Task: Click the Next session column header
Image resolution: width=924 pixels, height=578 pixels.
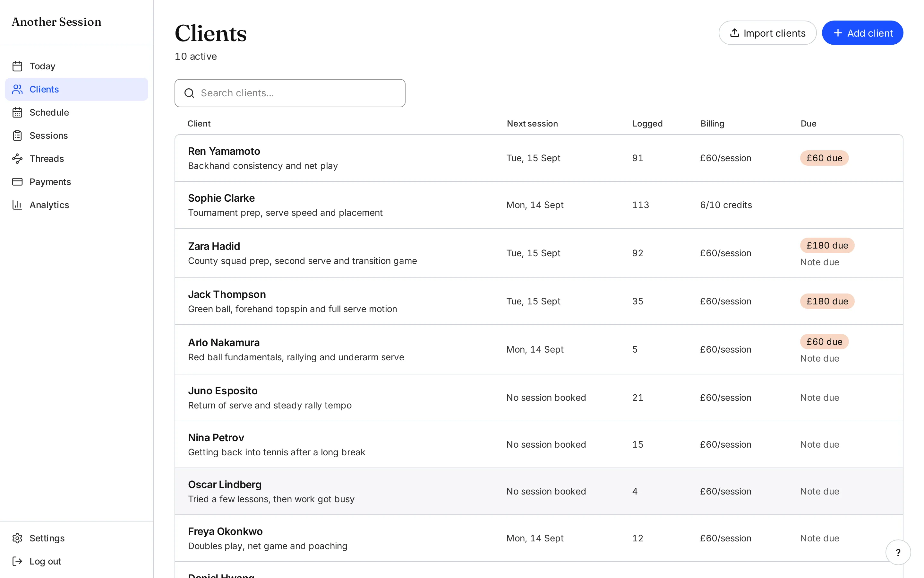Action: point(532,124)
